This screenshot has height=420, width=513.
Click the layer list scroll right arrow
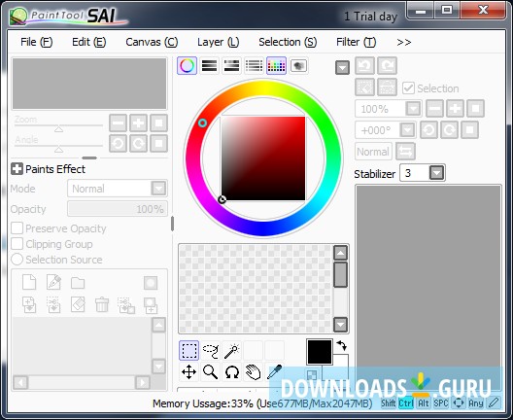[x=143, y=382]
